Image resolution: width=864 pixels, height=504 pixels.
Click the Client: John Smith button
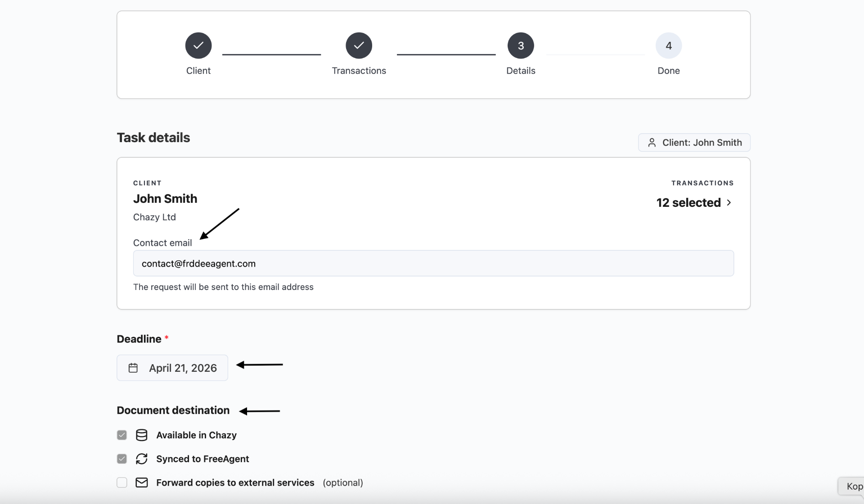(694, 143)
